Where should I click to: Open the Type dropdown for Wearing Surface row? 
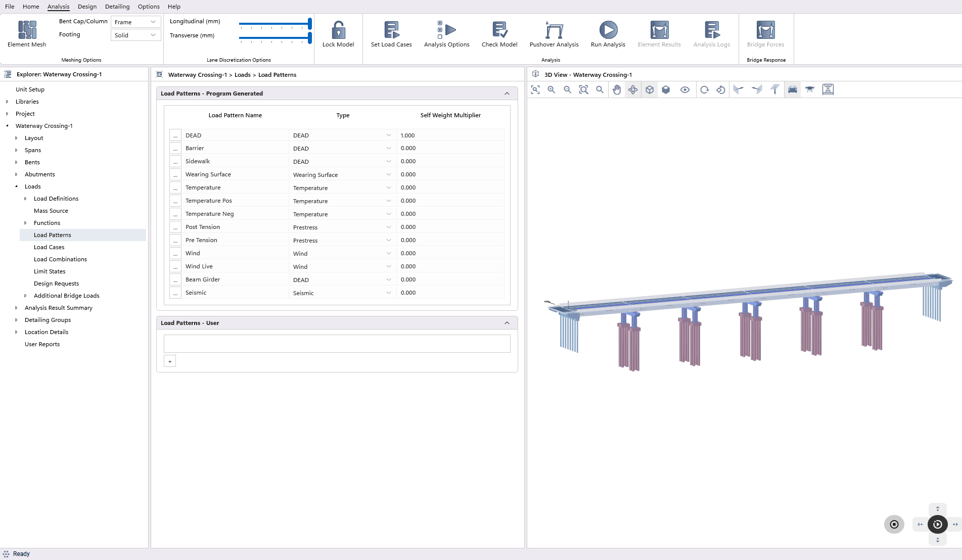pyautogui.click(x=388, y=175)
